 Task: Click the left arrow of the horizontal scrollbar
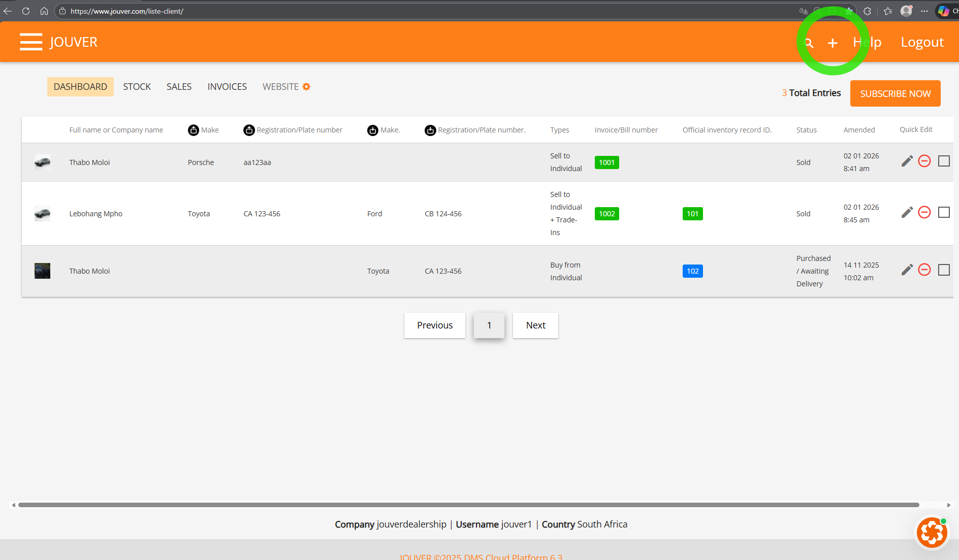click(14, 505)
